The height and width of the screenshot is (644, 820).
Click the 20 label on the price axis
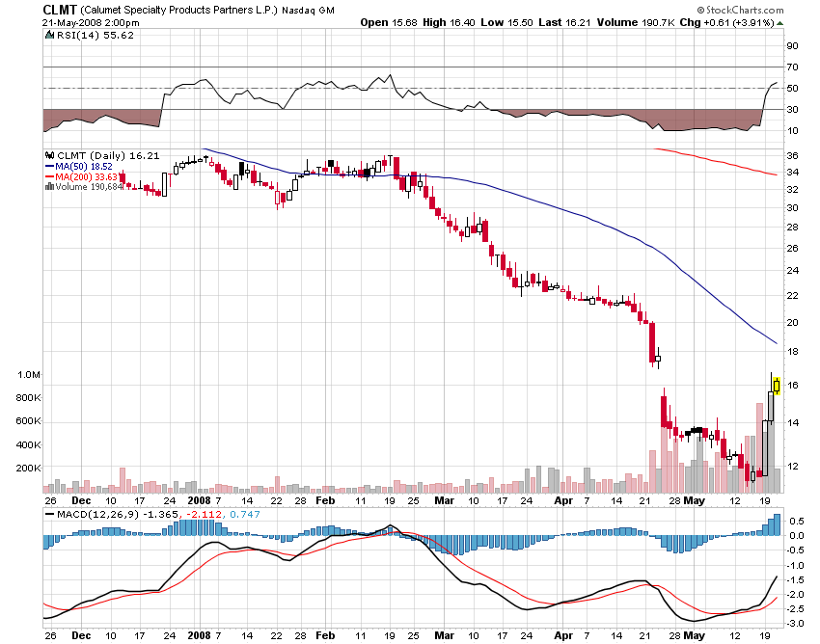coord(792,323)
